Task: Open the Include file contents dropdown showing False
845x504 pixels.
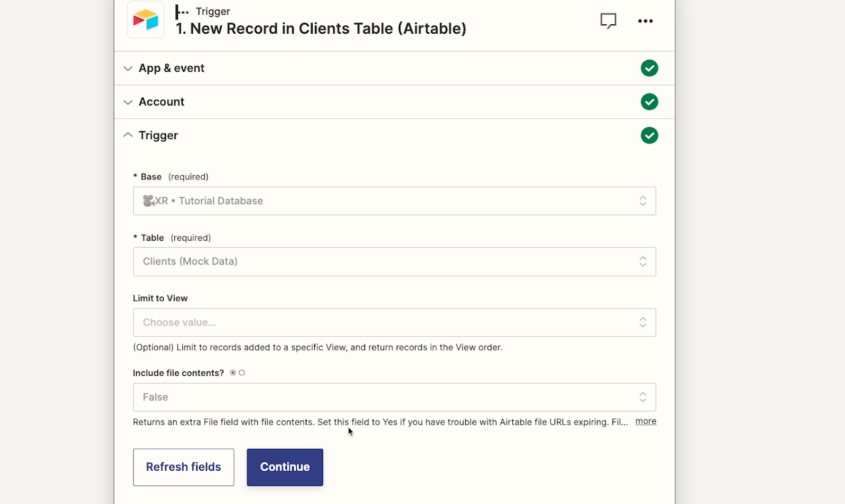Action: [x=395, y=397]
